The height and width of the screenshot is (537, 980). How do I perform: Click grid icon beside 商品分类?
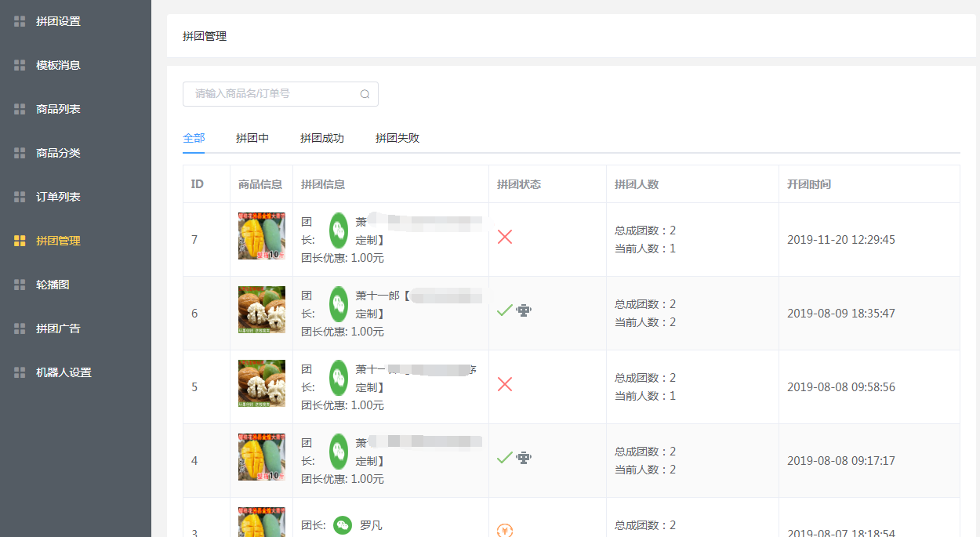click(20, 153)
